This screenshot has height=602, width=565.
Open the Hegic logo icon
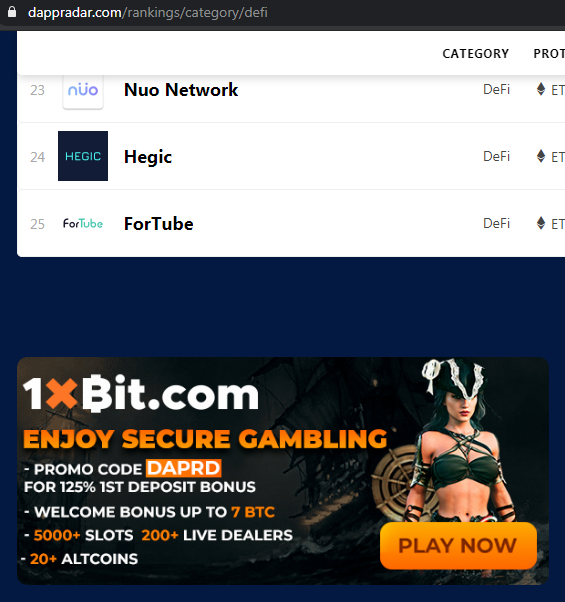(x=83, y=156)
